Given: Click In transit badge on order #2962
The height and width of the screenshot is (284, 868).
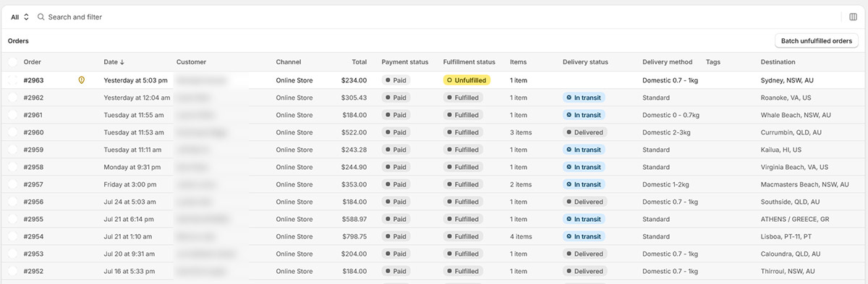Looking at the screenshot, I should 584,98.
